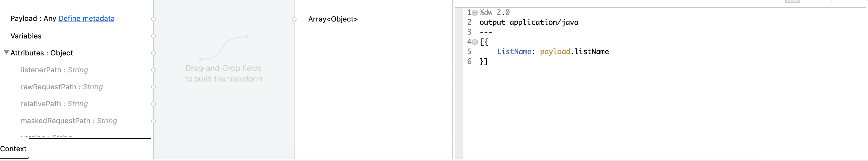The height and width of the screenshot is (161, 868).
Task: Click the rawRequestPath mapping connector circle
Action: coord(153,87)
